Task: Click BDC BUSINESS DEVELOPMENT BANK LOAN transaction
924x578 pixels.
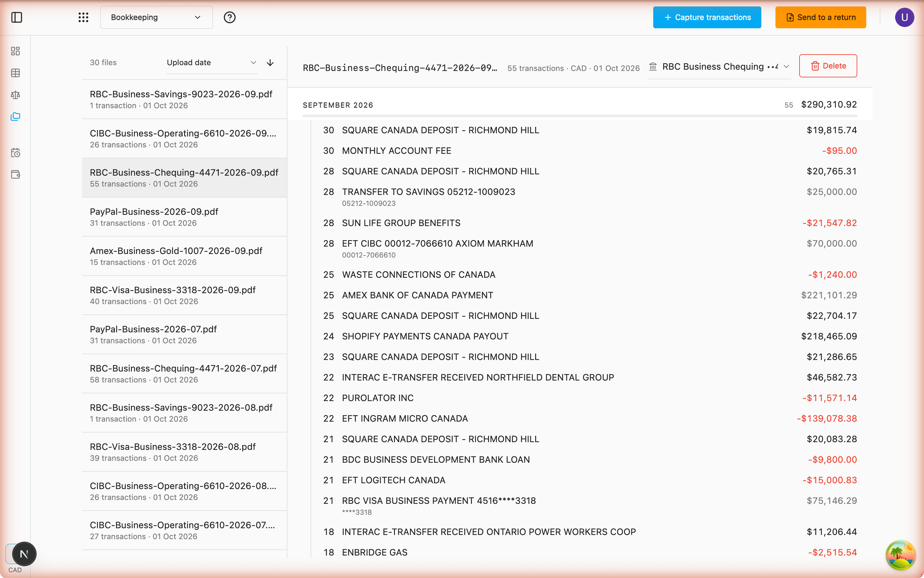Action: (x=590, y=460)
